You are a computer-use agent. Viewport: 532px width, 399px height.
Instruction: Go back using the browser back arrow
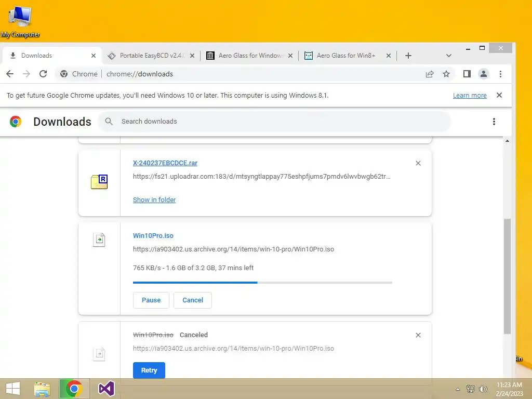10,74
